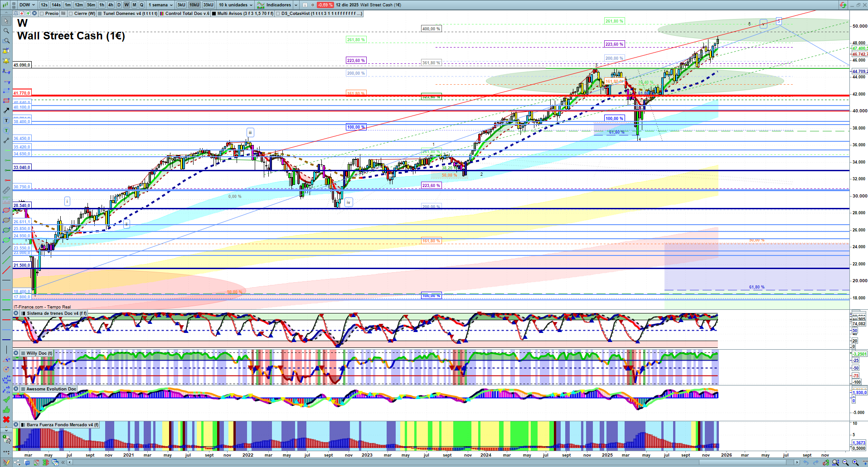This screenshot has height=467, width=868.
Task: Select the magnifier zoom tool in left toolbar
Action: tap(6, 31)
